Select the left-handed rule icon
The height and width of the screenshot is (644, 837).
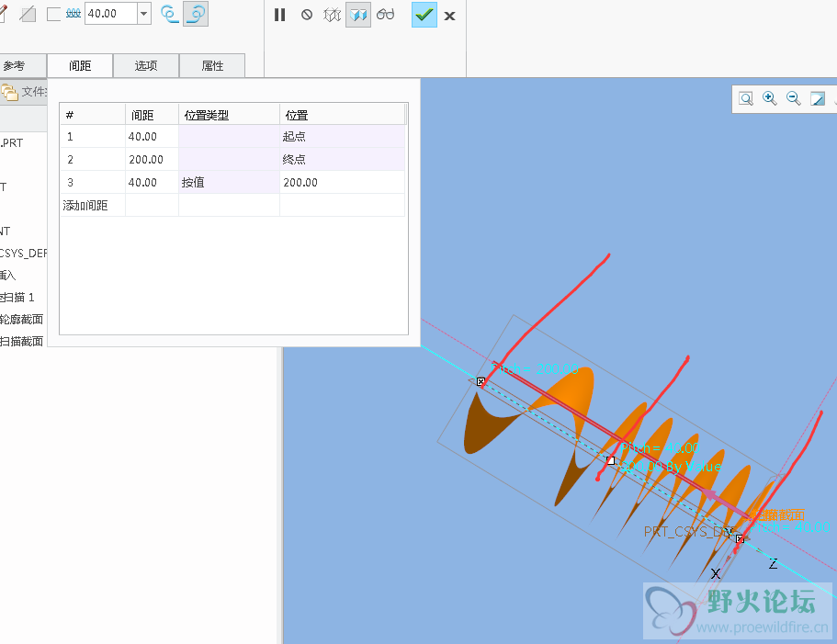pyautogui.click(x=170, y=15)
